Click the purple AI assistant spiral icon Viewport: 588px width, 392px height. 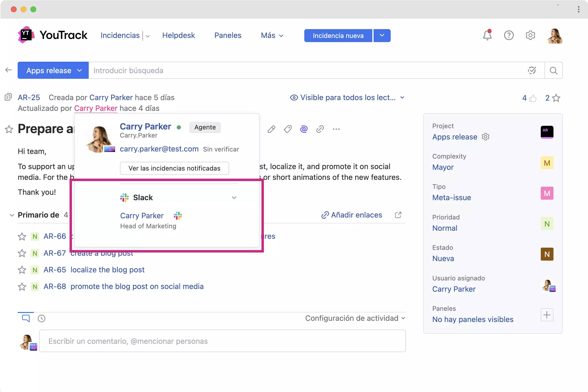point(304,129)
